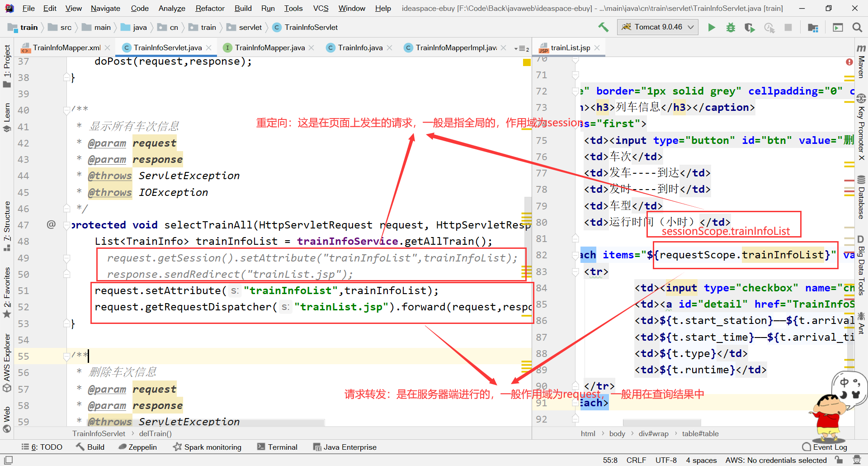
Task: Open the Refactor menu
Action: pos(210,8)
